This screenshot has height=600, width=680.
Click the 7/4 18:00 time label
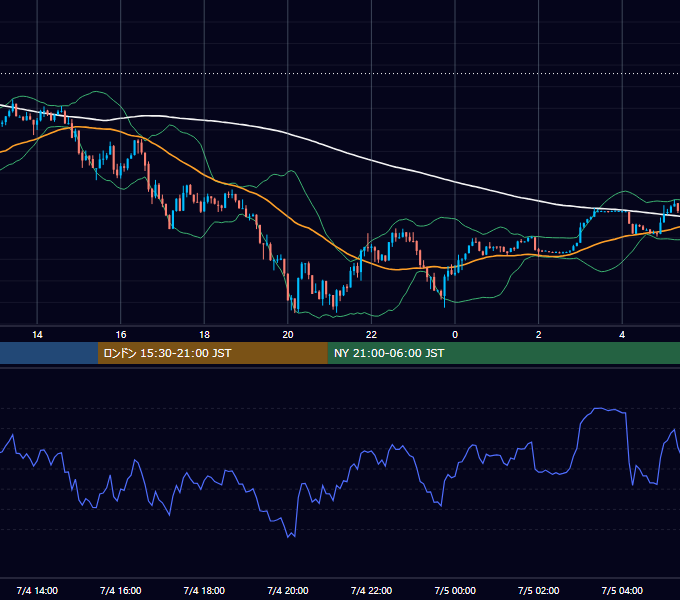coord(204,590)
